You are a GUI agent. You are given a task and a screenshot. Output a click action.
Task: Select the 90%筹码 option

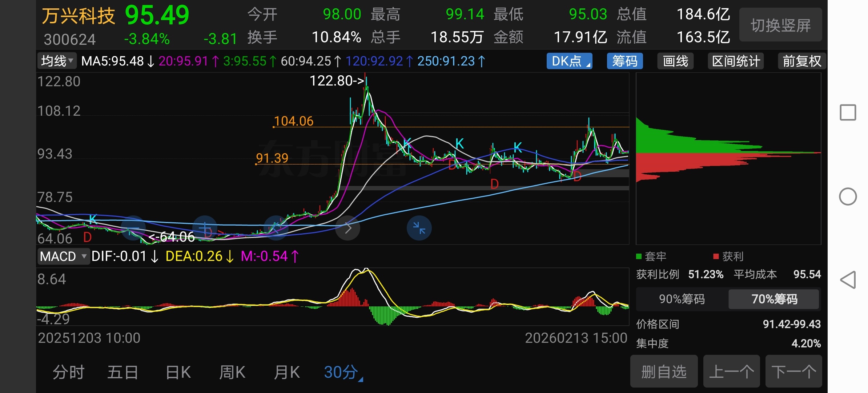pos(682,299)
